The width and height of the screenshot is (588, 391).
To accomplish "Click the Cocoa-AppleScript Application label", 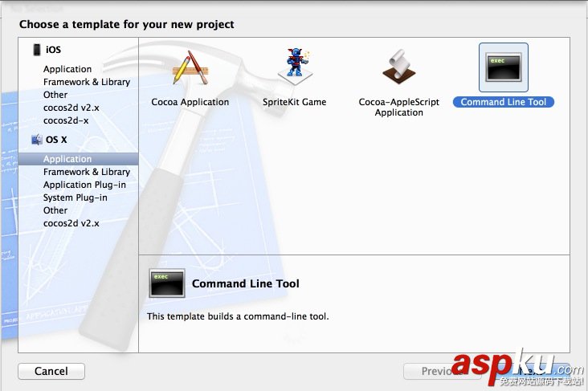I will [399, 108].
